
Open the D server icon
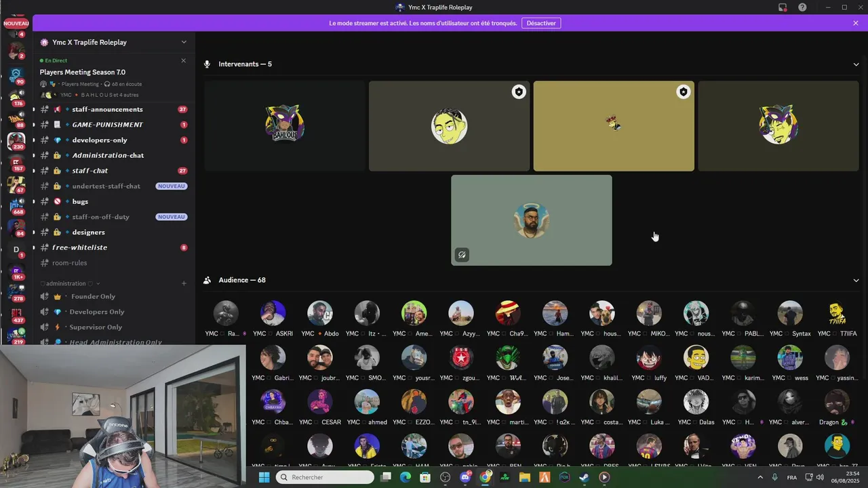click(x=16, y=249)
